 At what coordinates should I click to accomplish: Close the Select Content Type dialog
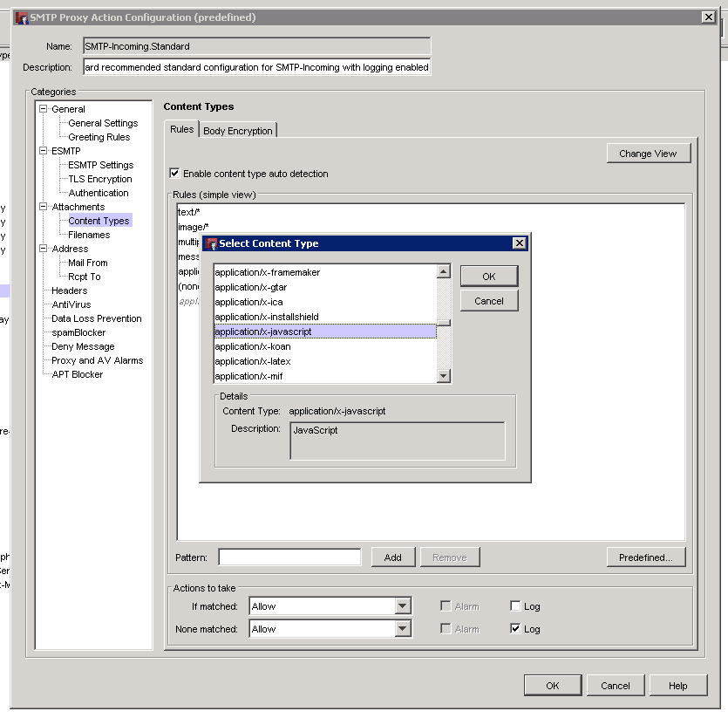tap(519, 243)
